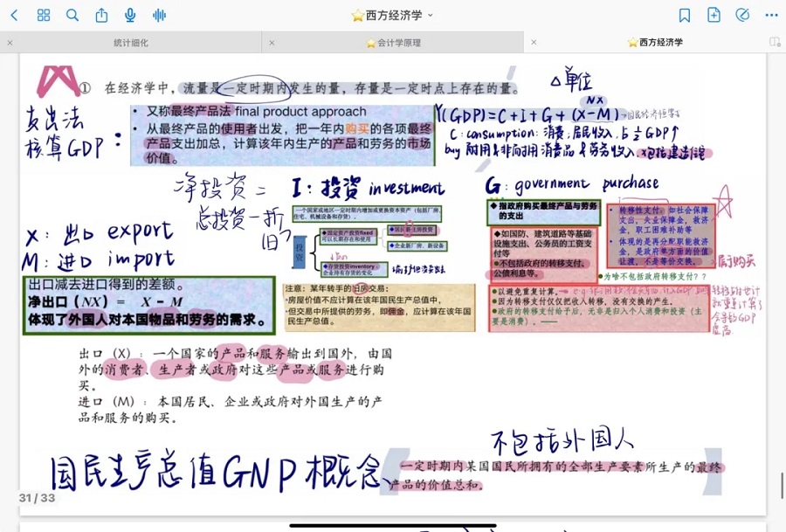
Task: Close the 统计细化 tab
Action: tap(10, 42)
